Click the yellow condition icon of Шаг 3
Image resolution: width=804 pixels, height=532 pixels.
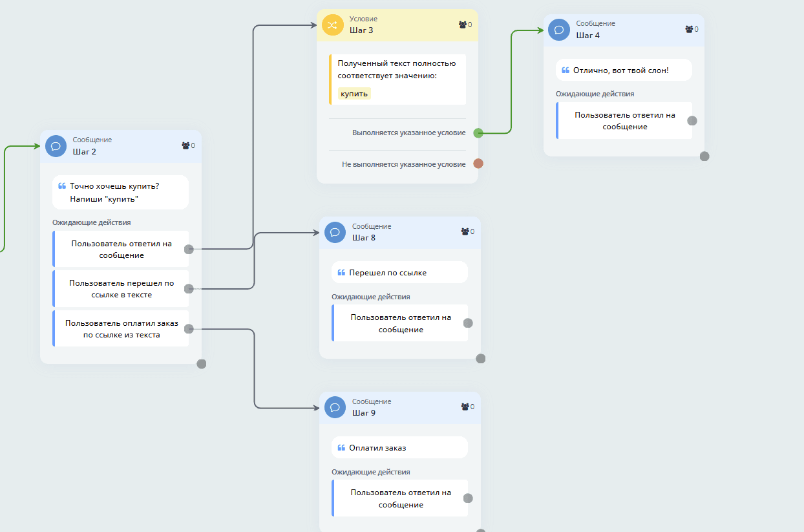click(332, 25)
